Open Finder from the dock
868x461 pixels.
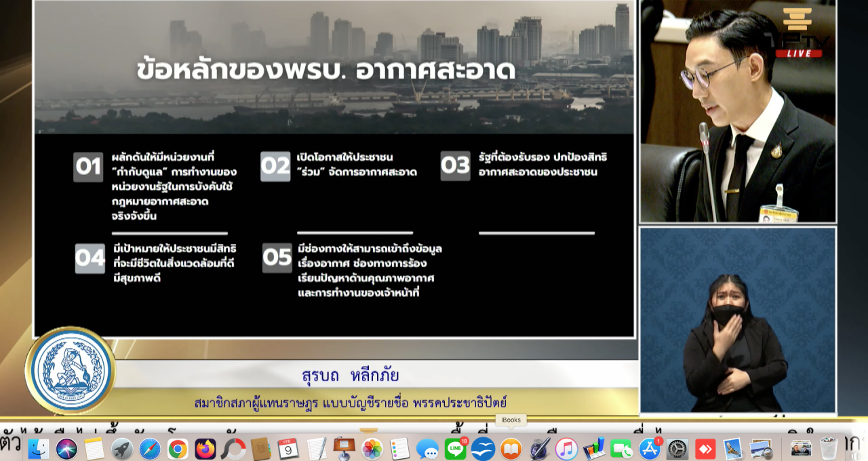pyautogui.click(x=38, y=449)
